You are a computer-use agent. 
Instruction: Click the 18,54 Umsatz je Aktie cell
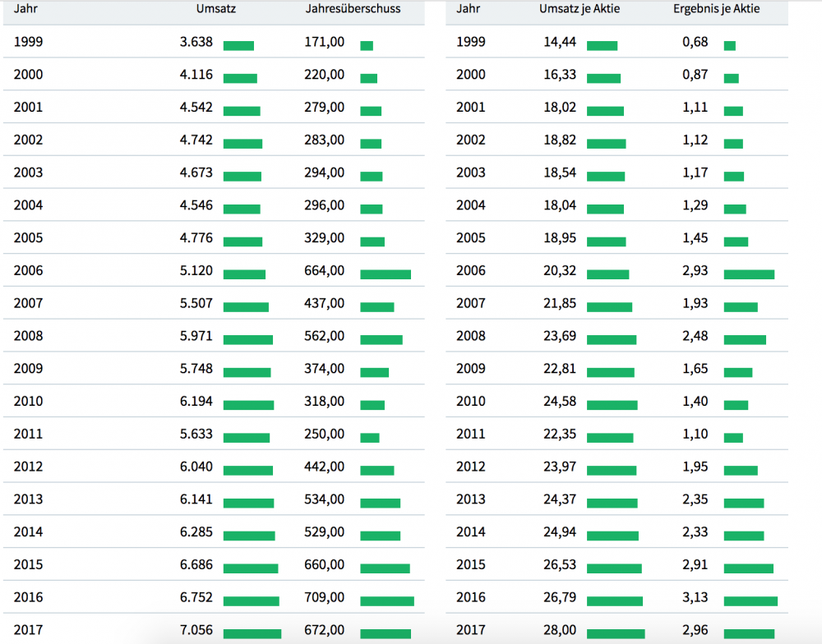coord(560,172)
